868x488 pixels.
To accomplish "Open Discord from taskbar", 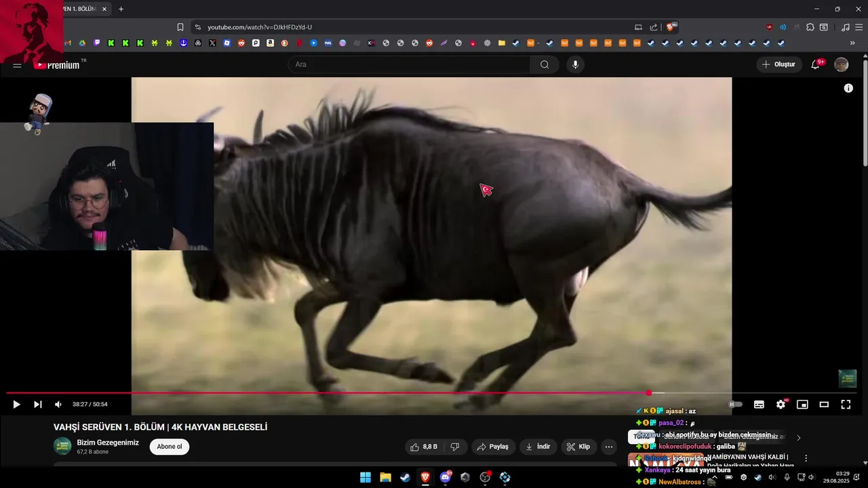I will tap(446, 477).
